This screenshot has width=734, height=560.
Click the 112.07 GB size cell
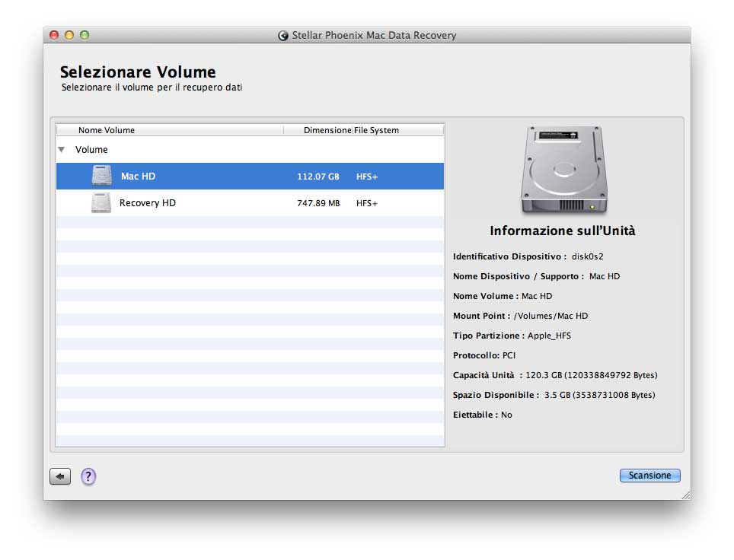click(x=318, y=177)
